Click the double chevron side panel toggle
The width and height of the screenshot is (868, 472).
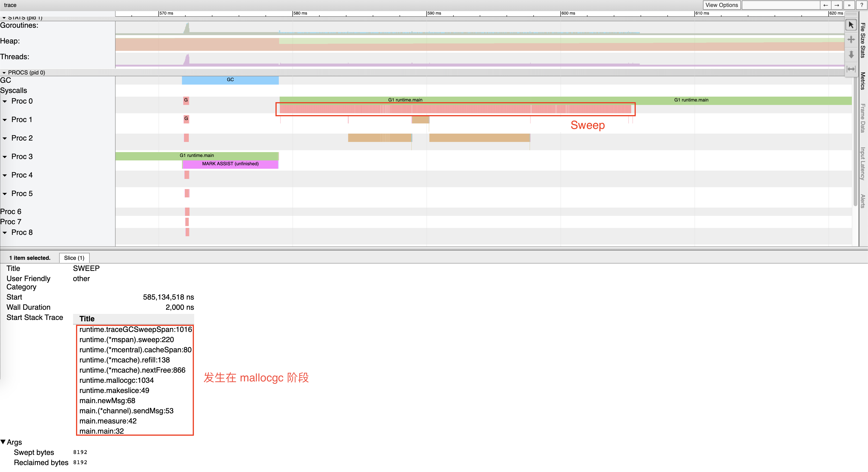(849, 5)
